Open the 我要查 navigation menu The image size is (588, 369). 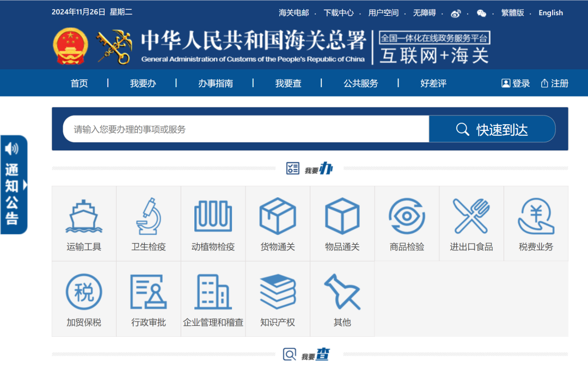288,83
